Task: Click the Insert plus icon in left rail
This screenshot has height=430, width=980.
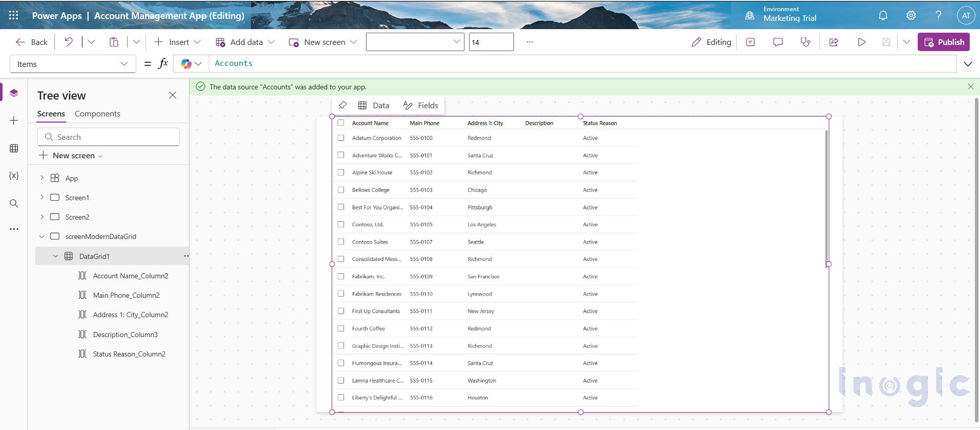Action: [14, 121]
